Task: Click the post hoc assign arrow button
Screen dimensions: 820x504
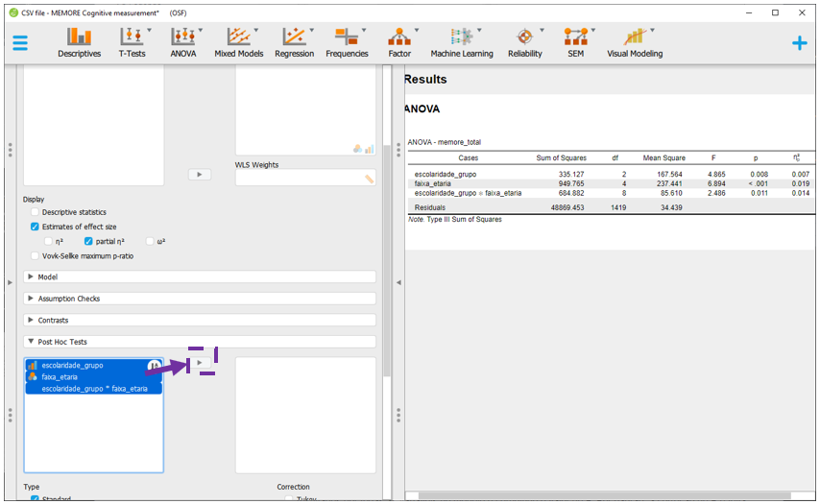Action: (199, 362)
